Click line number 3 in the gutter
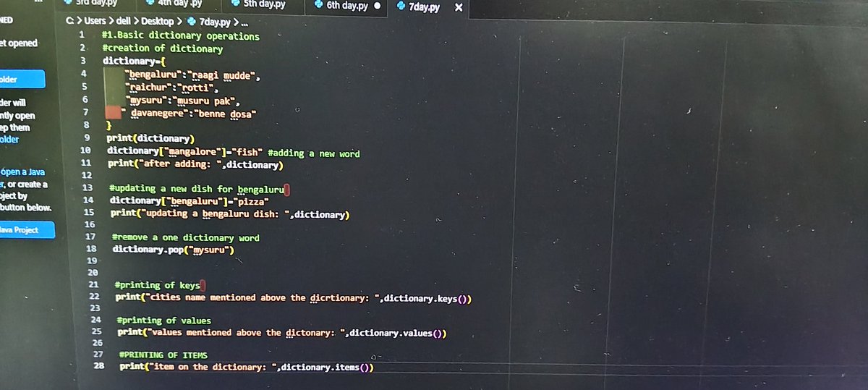The image size is (868, 390). click(84, 61)
